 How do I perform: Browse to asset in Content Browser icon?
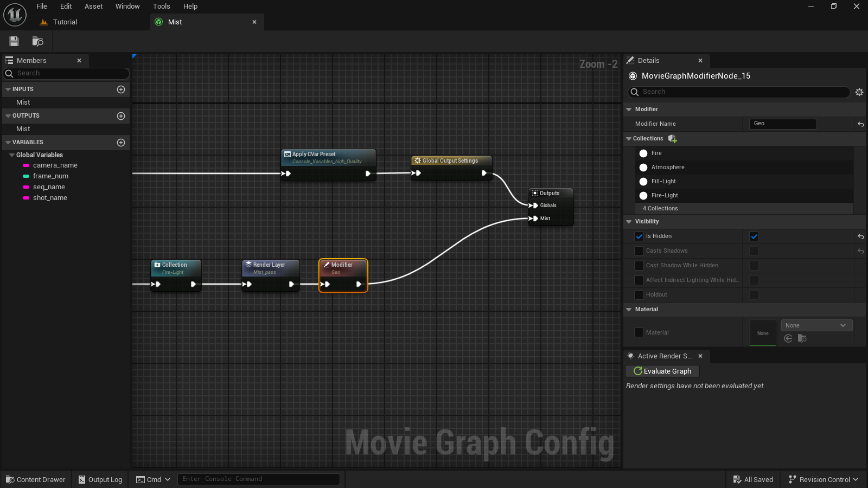37,41
